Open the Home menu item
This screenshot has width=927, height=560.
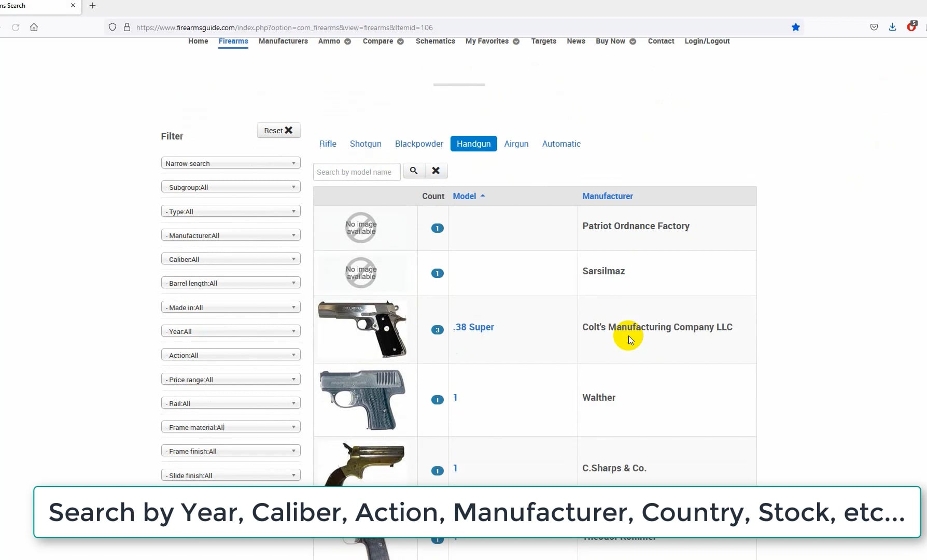tap(198, 41)
